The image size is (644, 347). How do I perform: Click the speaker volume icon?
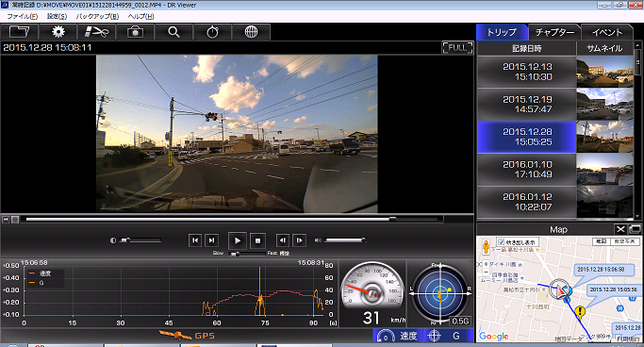tap(318, 240)
